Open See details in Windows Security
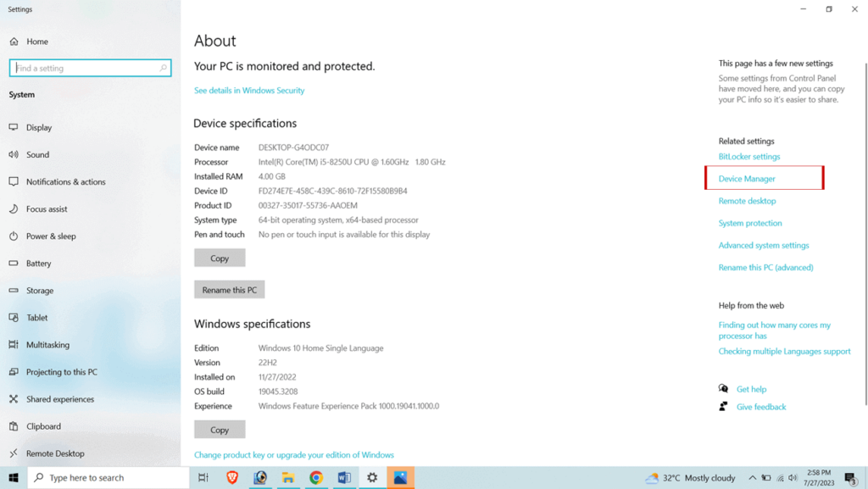868x489 pixels. 249,91
